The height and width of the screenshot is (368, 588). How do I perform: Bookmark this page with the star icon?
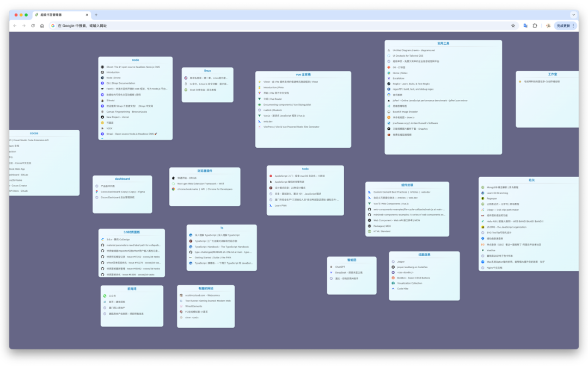click(x=513, y=26)
